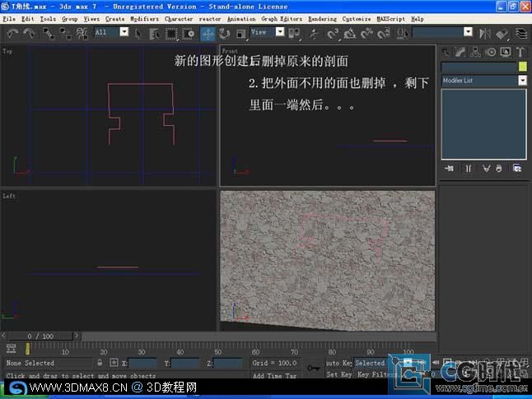Open the Named Selection Sets dropdown arrow
This screenshot has width=532, height=399.
469,32
